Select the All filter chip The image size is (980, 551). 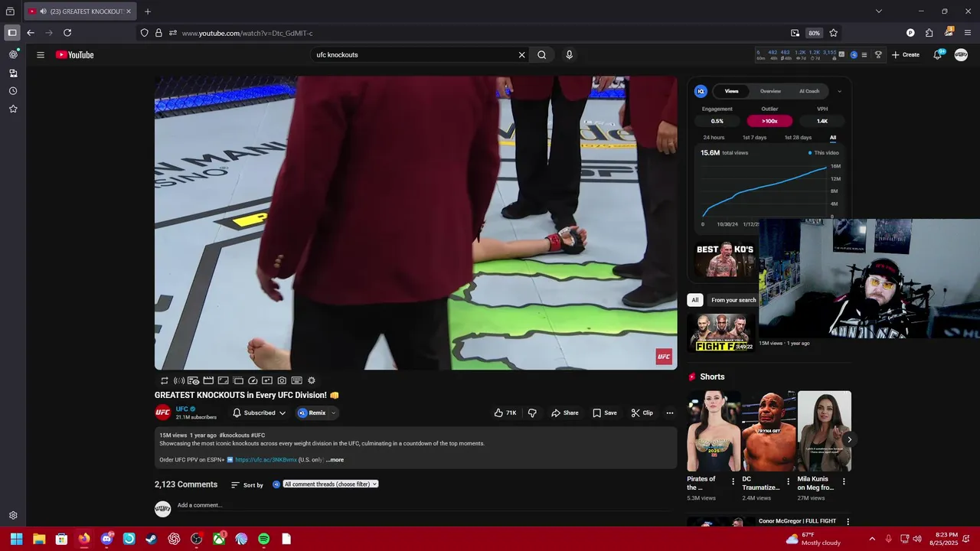point(695,300)
